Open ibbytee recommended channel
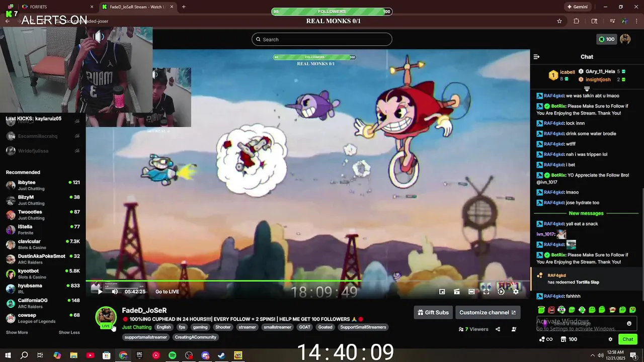Screen dimensions: 644x362 [43, 185]
